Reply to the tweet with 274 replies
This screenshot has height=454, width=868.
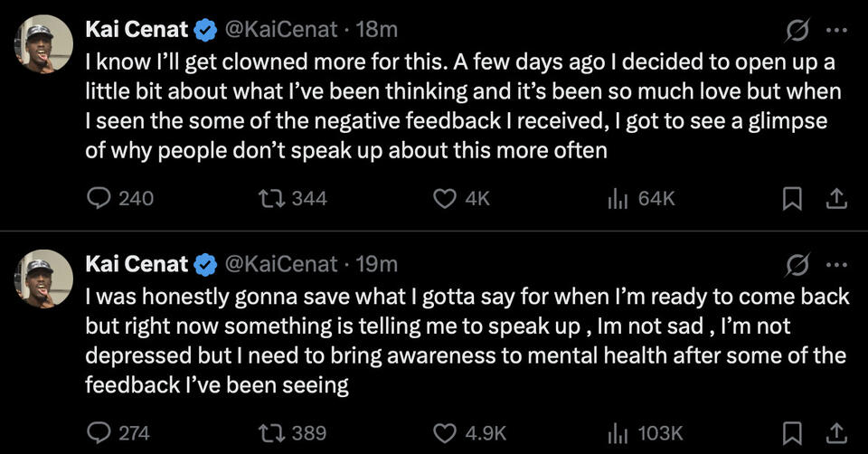pyautogui.click(x=99, y=432)
